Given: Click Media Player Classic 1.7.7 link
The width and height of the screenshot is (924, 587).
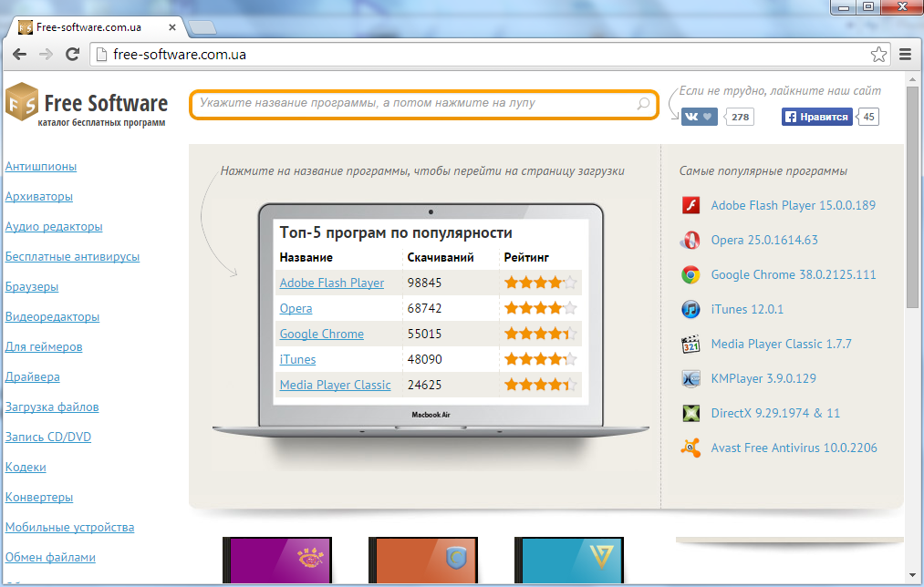Looking at the screenshot, I should coord(782,344).
